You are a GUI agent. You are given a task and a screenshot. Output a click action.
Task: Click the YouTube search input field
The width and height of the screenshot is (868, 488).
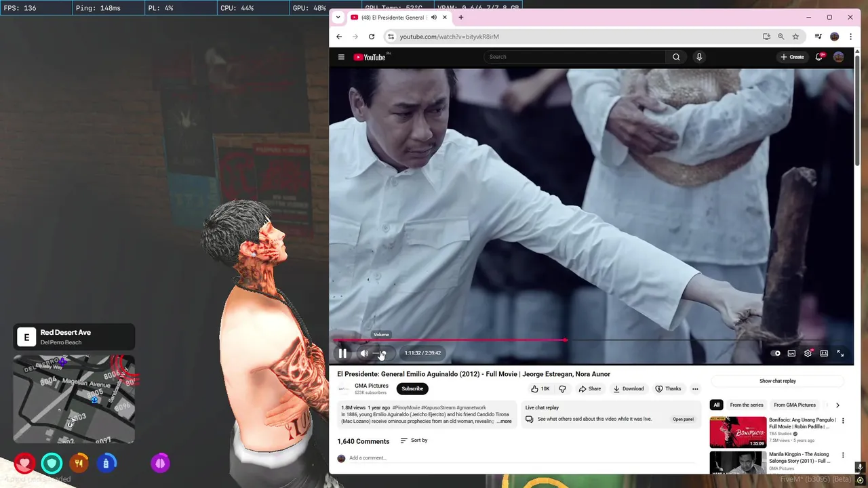(575, 57)
